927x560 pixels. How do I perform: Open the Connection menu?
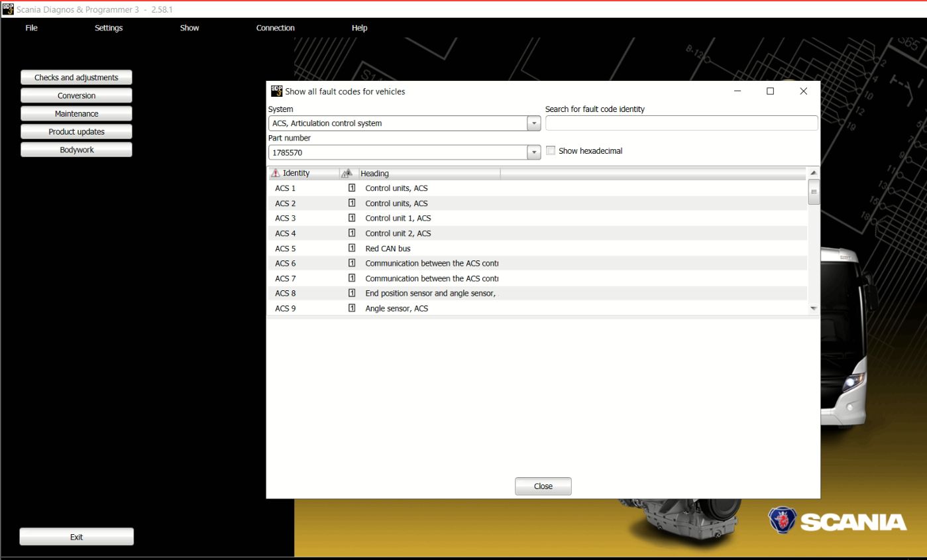click(276, 28)
